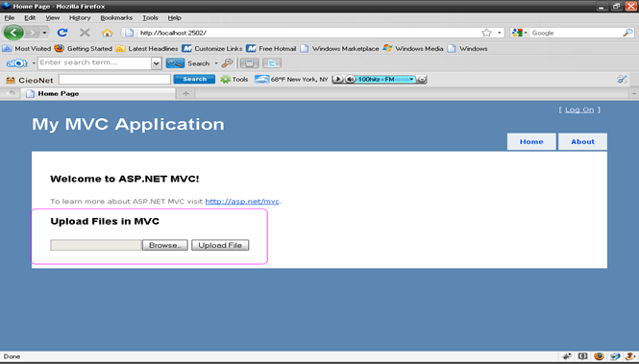Open the alot Search options dropdown arrow
Screen dimensions: 639x364
click(x=216, y=63)
